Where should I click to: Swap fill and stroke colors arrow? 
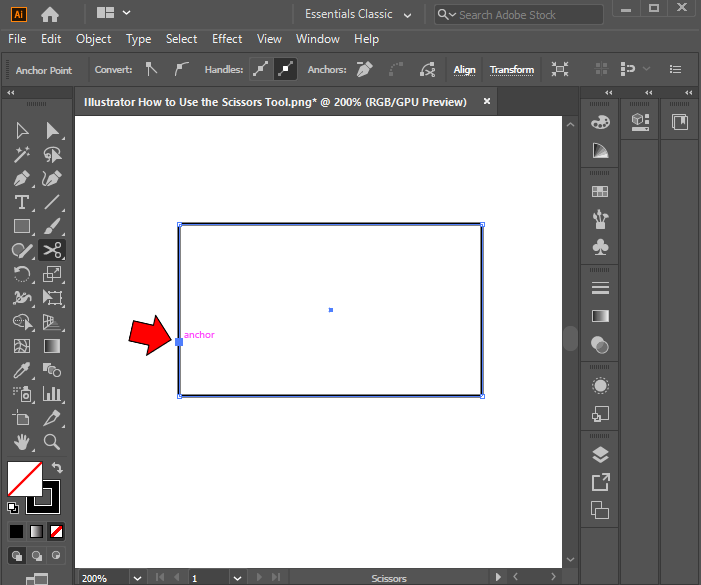57,467
